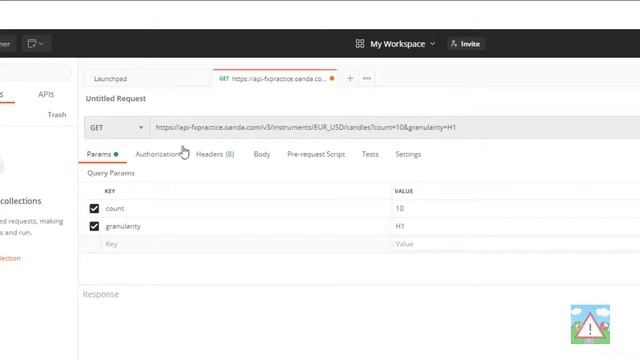Switch to the Body tab
Screen dimensions: 640x360
(262, 154)
